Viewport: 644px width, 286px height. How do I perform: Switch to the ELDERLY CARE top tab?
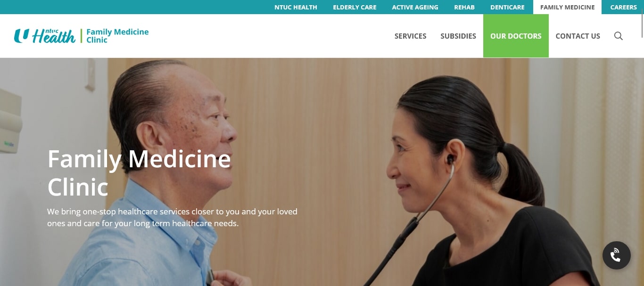pos(355,7)
